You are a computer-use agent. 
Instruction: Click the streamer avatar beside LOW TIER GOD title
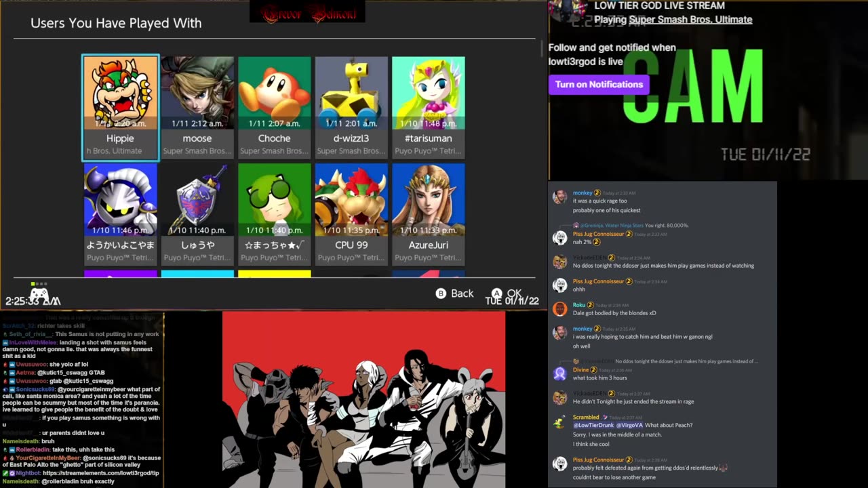[568, 9]
